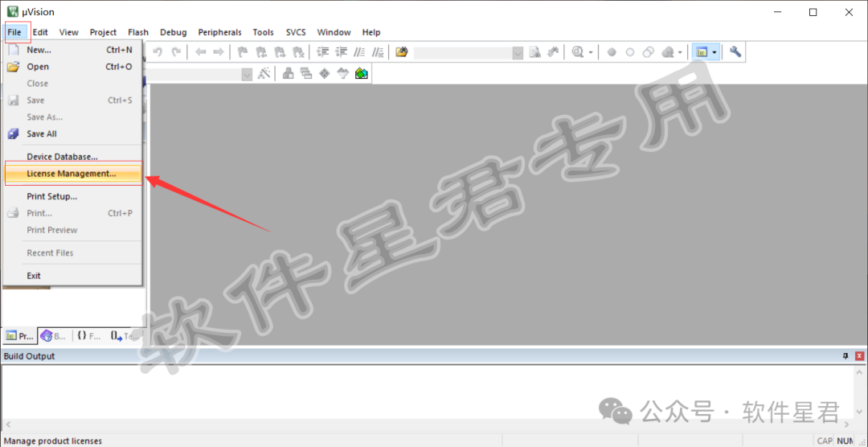Click the Find icon right of search box
The image size is (868, 447).
534,52
